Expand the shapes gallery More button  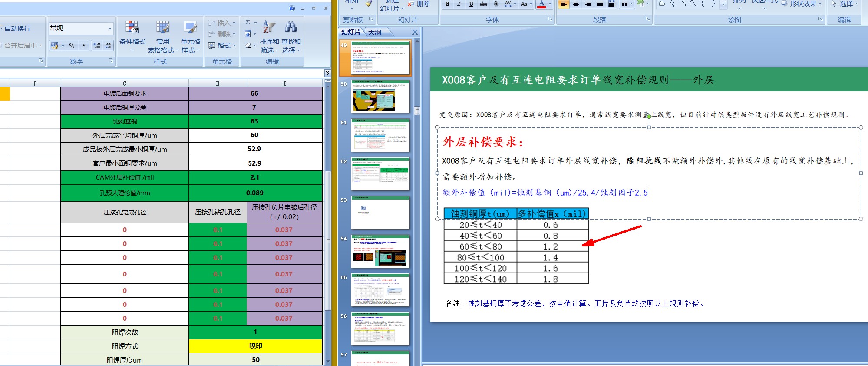[723, 4]
